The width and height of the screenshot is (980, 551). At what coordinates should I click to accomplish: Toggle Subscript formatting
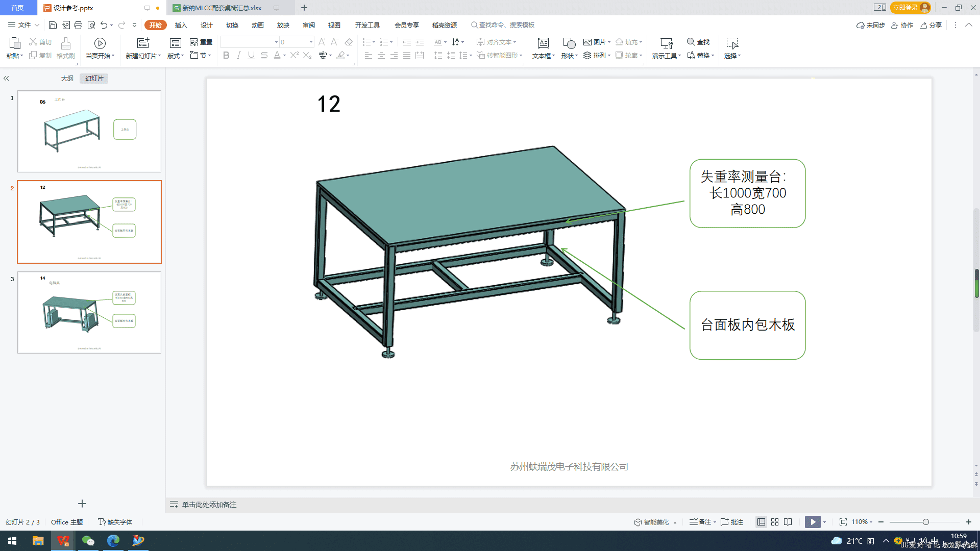tap(307, 55)
